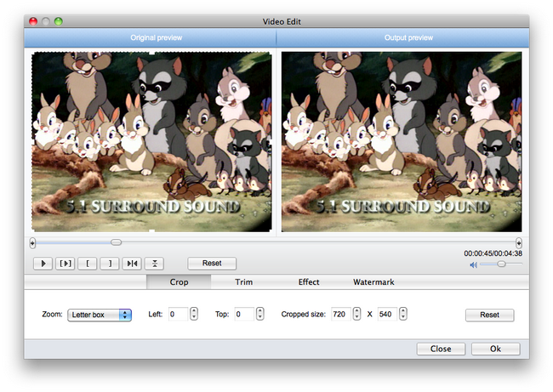This screenshot has width=553, height=392.
Task: Click the Output preview video image
Action: [x=402, y=142]
